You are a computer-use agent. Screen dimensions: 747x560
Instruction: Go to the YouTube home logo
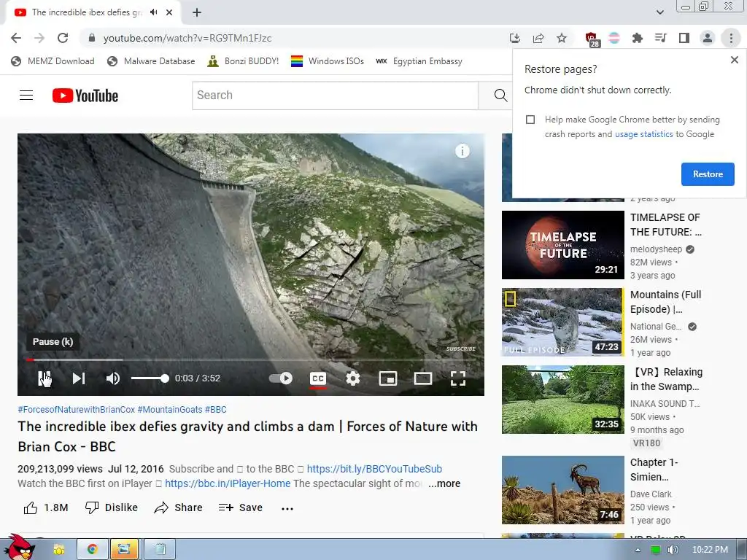[x=85, y=96]
